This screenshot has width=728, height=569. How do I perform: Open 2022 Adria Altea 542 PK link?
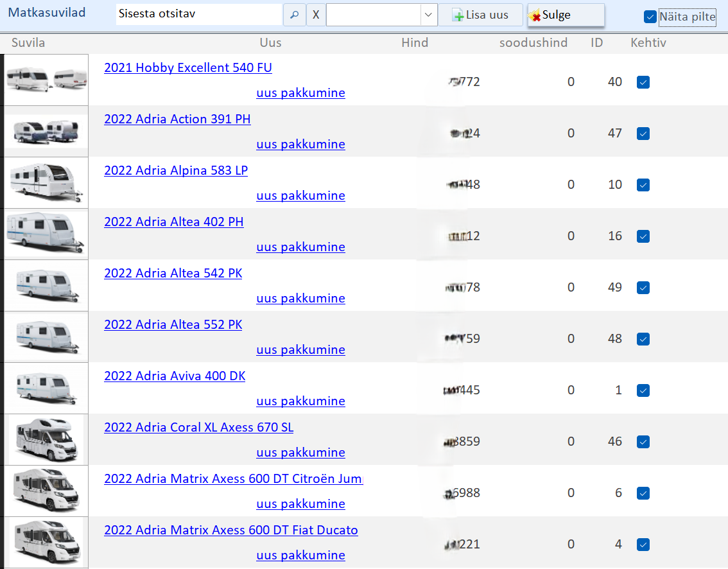(x=173, y=274)
